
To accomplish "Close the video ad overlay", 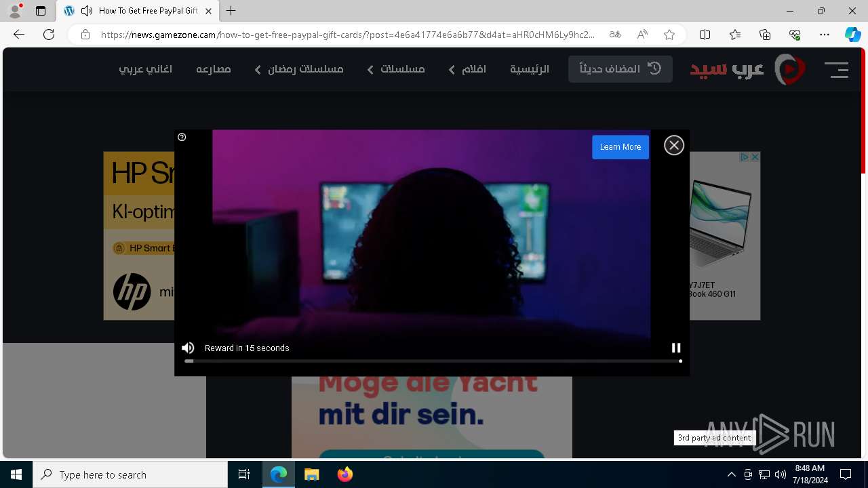I will pyautogui.click(x=673, y=145).
